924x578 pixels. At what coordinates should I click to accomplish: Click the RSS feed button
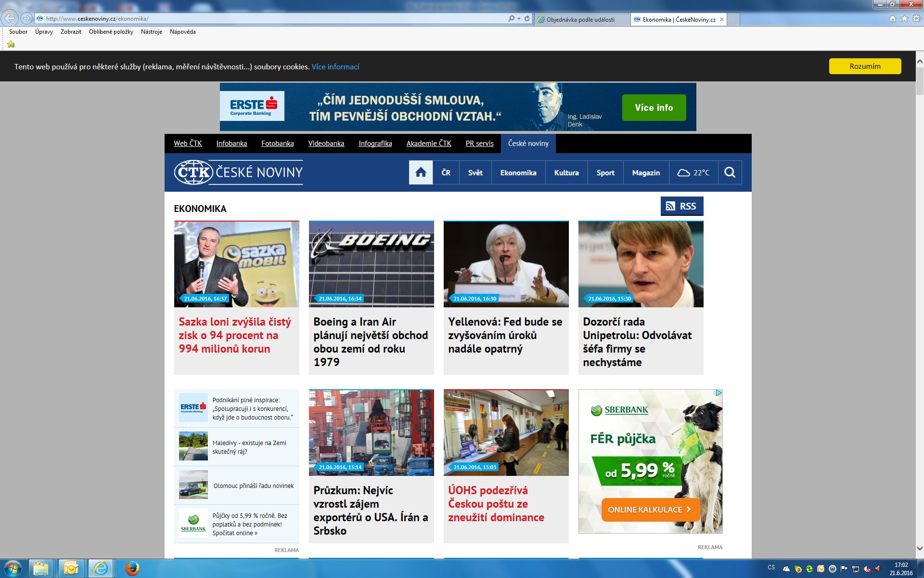point(681,206)
